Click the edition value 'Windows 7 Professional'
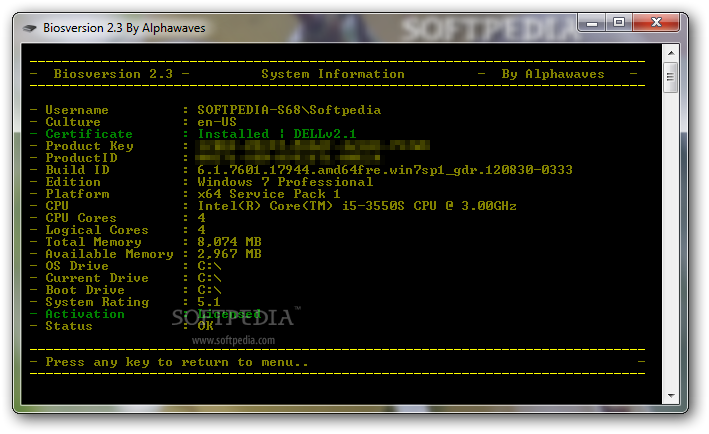 285,182
